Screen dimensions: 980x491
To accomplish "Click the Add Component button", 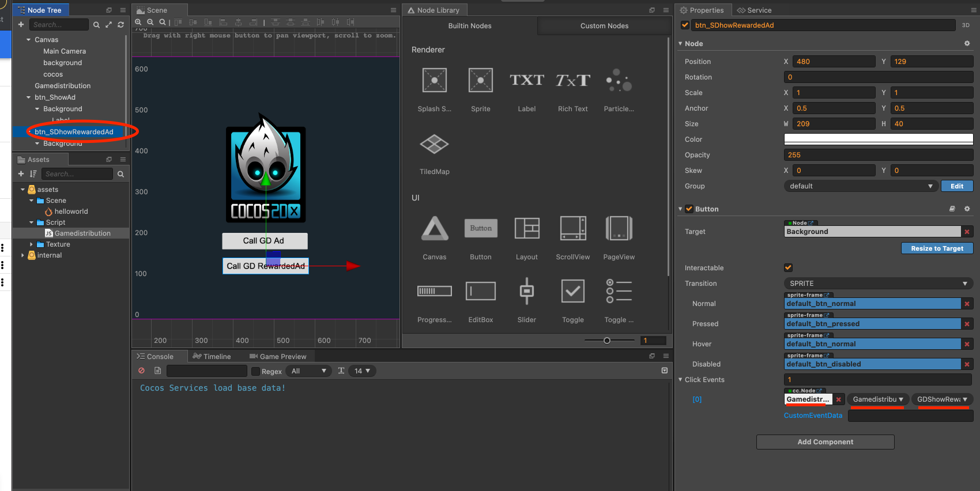I will (825, 442).
